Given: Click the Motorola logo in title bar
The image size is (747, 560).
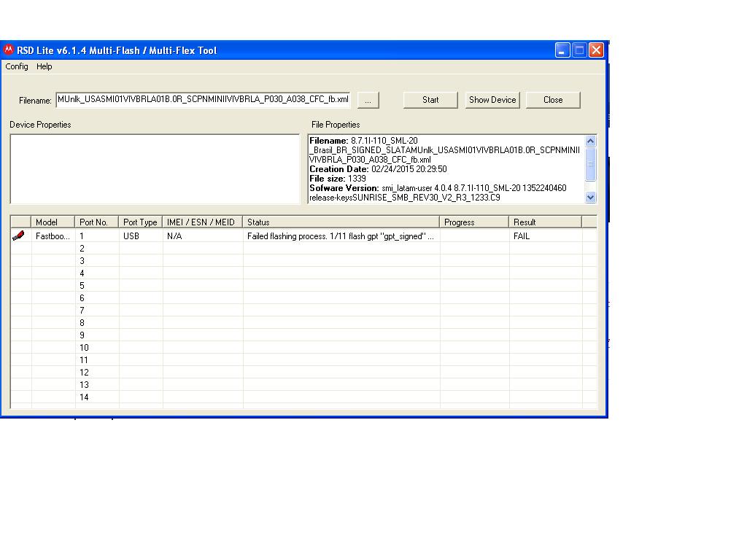Looking at the screenshot, I should [x=9, y=50].
